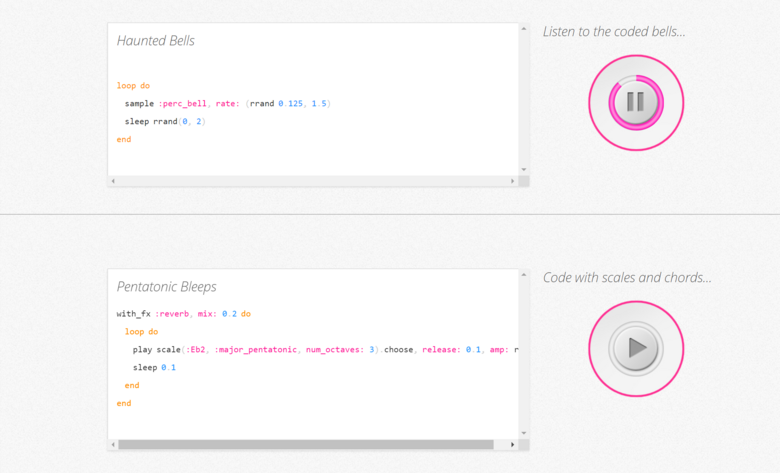Image resolution: width=780 pixels, height=473 pixels.
Task: Click the Haunted Bells scroll up arrow
Action: click(x=524, y=29)
